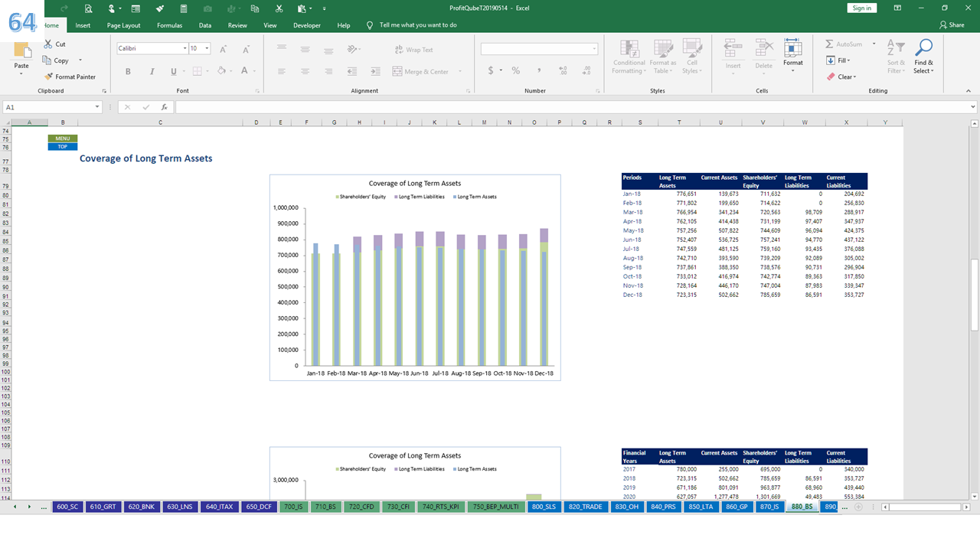
Task: Open the AutoSum dropdown arrow
Action: [x=874, y=44]
